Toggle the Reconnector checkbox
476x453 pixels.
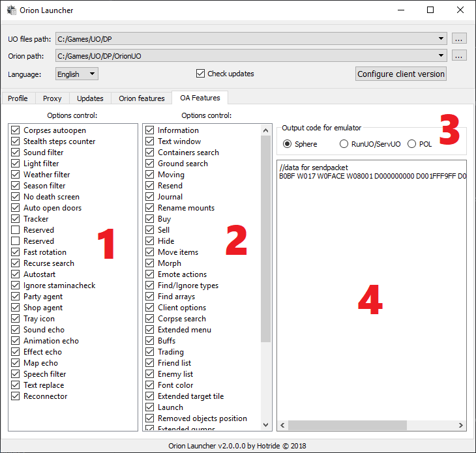tap(16, 396)
